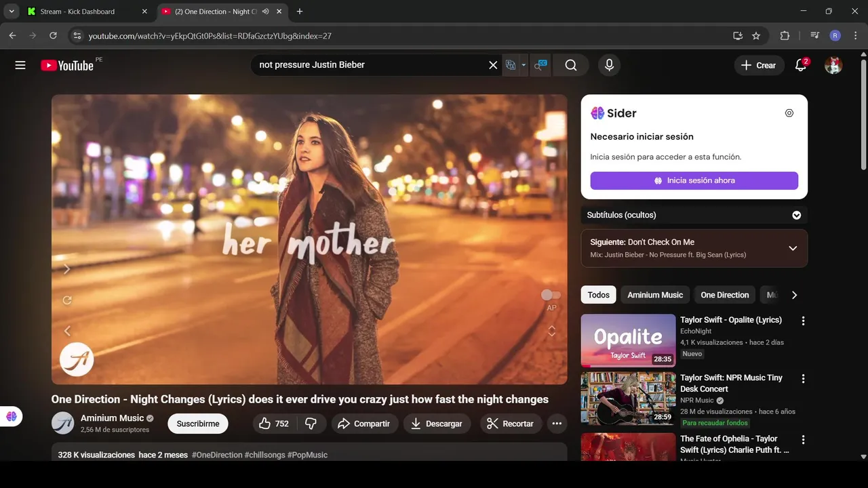
Task: Open Aminium Music channel avatar
Action: (x=63, y=423)
